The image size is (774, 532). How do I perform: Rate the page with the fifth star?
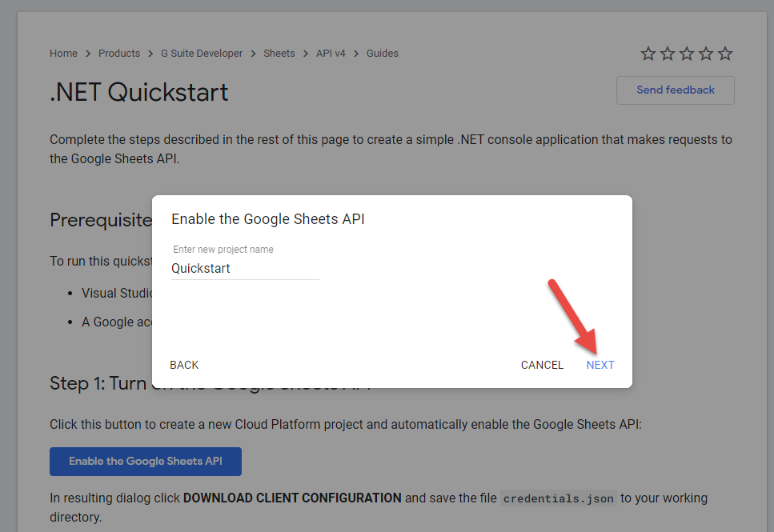click(725, 54)
